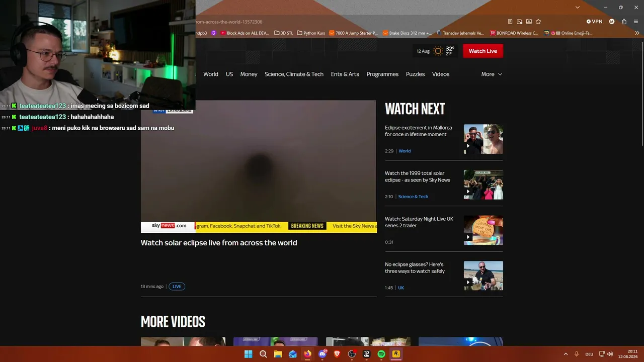Viewport: 644px width, 362px height.
Task: Open the Programmes section
Action: (x=382, y=74)
